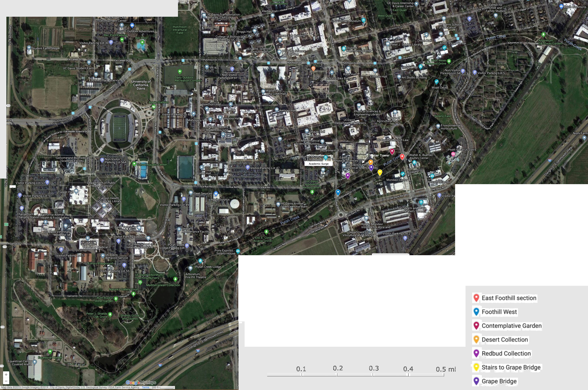Select the Stairs to Grape Bridge legend label
This screenshot has height=390, width=588.
(x=511, y=367)
